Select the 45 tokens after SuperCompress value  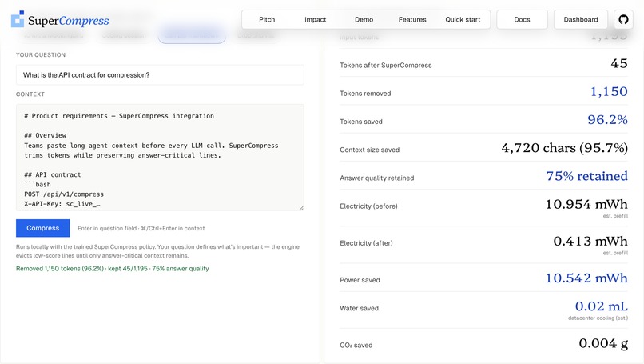[619, 63]
